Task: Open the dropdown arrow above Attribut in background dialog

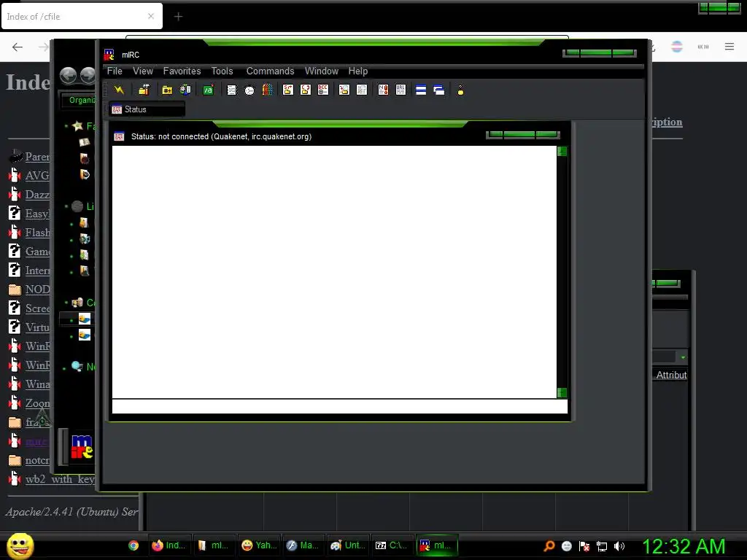Action: click(x=683, y=357)
